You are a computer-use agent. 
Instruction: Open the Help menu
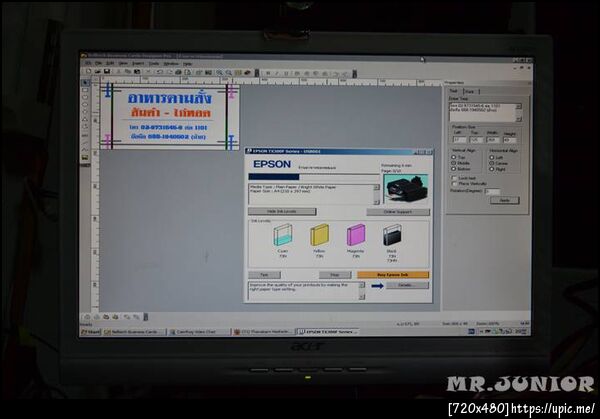click(x=188, y=64)
